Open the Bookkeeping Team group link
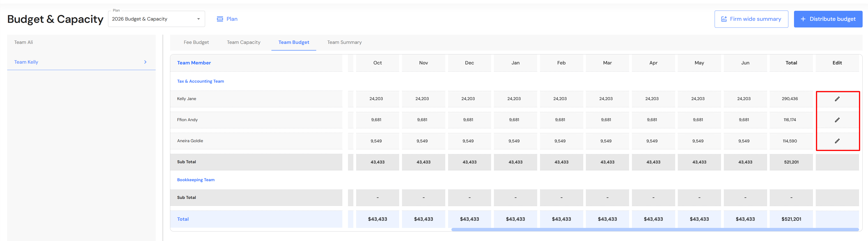 click(x=195, y=180)
